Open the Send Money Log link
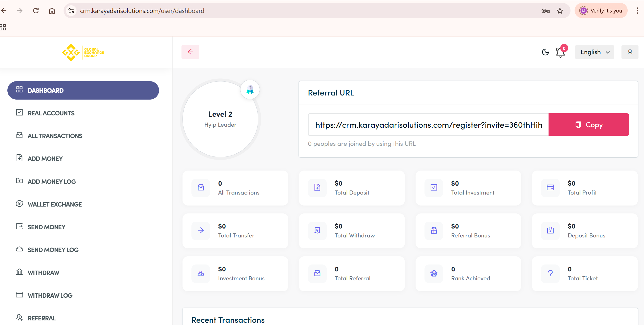The width and height of the screenshot is (644, 325). click(53, 250)
